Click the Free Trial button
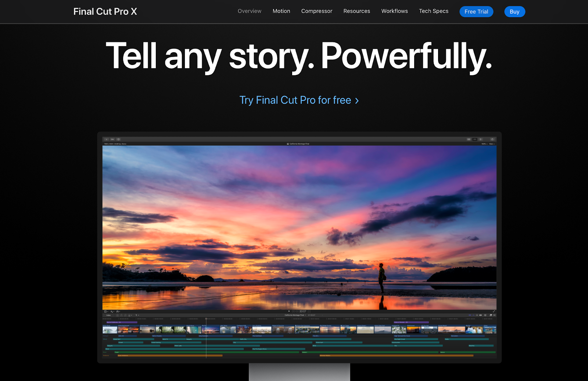Image resolution: width=588 pixels, height=381 pixels. pos(476,11)
